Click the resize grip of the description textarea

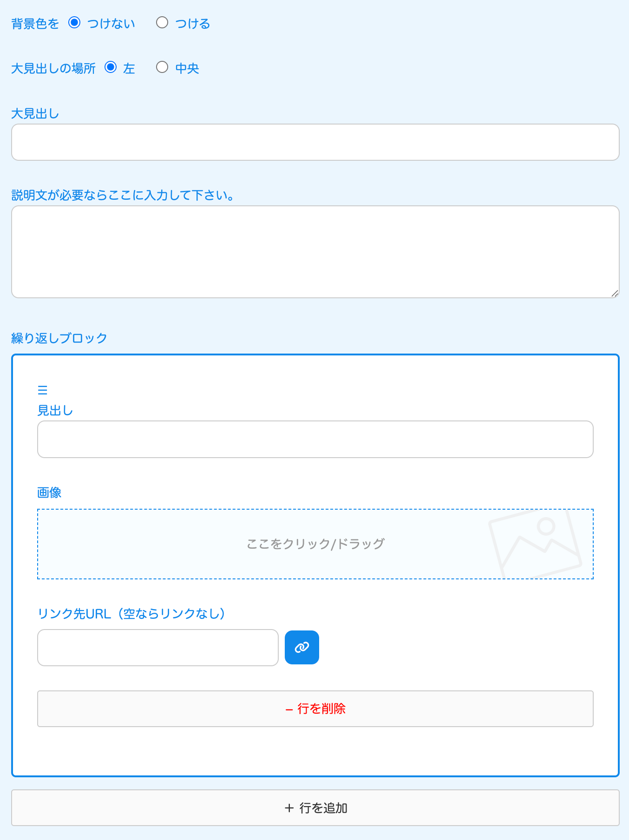615,293
